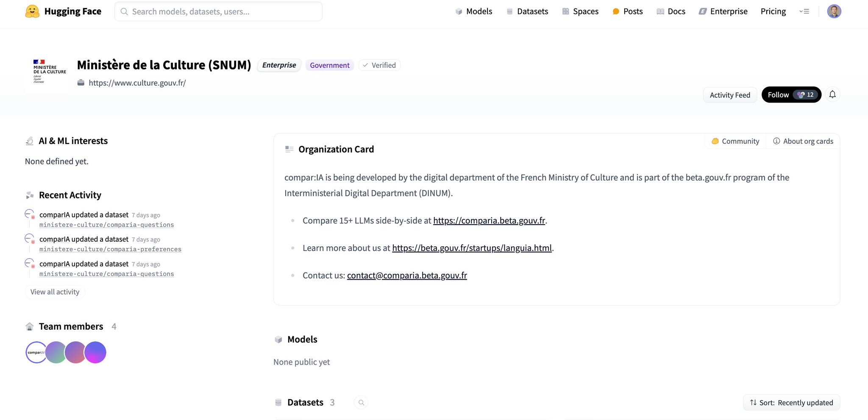Open Posts from the top navigation
This screenshot has width=868, height=420.
pos(628,11)
